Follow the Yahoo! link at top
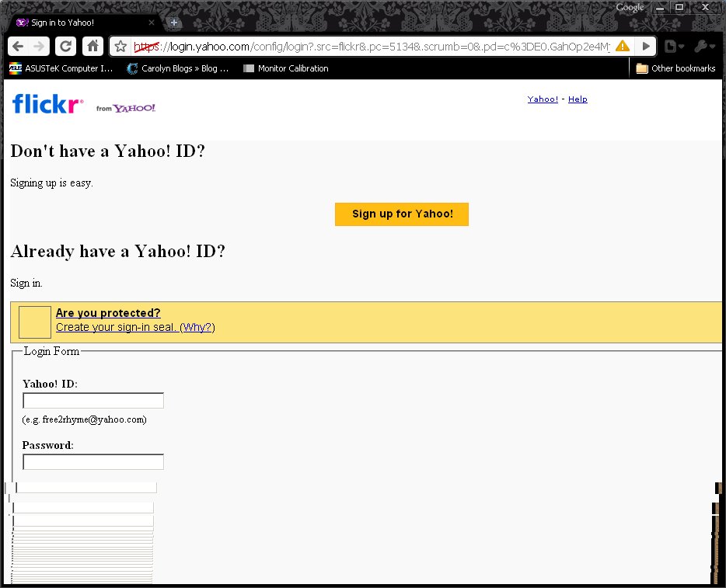 (543, 99)
